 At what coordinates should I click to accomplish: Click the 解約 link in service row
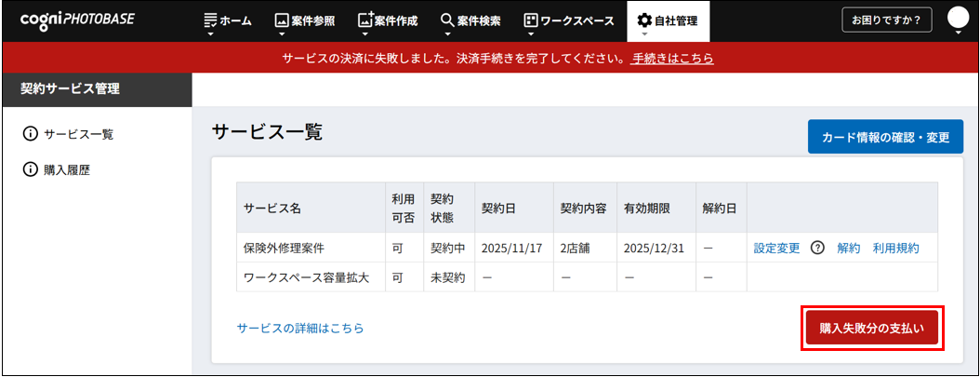(x=848, y=249)
